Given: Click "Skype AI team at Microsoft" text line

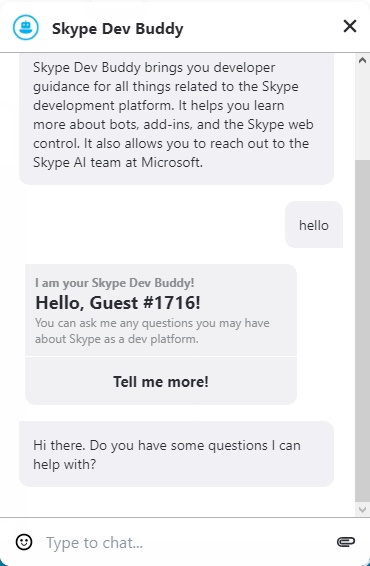Looking at the screenshot, I should pyautogui.click(x=118, y=162).
